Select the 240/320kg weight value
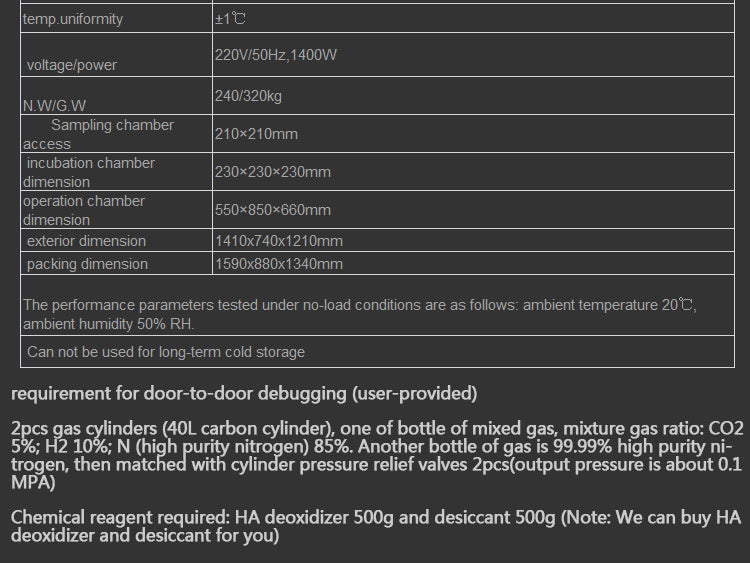 [x=248, y=96]
